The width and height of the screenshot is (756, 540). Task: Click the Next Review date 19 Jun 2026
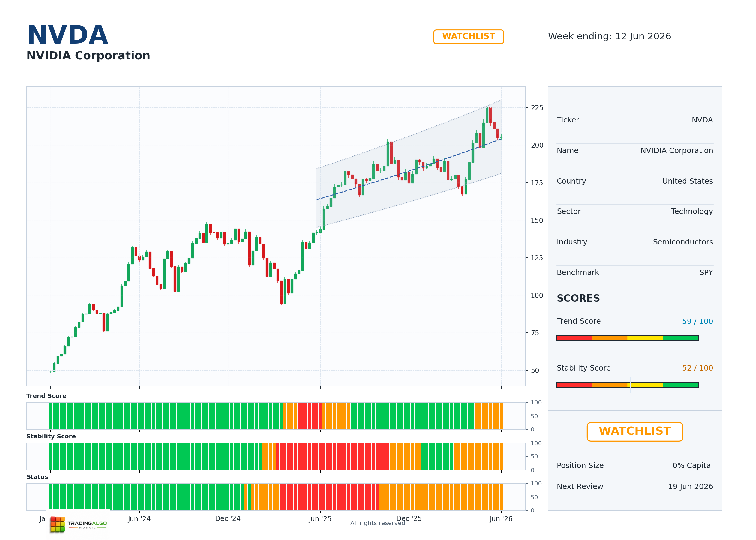pyautogui.click(x=691, y=487)
